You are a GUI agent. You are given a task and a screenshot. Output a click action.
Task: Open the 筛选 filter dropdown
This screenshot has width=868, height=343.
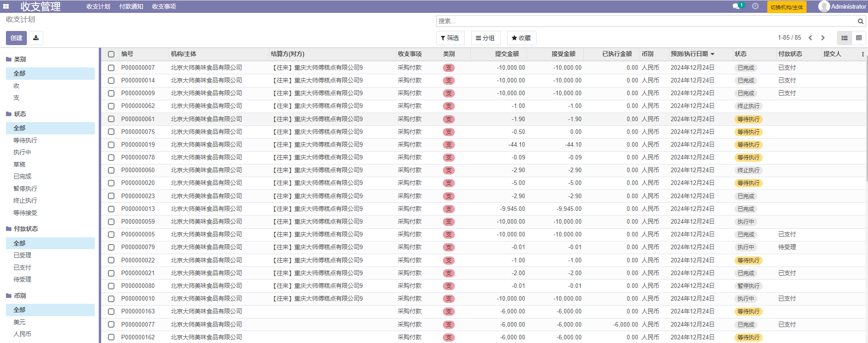click(450, 38)
